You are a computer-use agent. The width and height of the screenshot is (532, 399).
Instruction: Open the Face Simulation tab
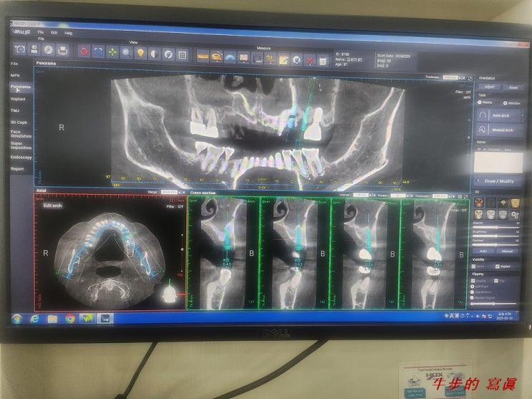coord(21,134)
